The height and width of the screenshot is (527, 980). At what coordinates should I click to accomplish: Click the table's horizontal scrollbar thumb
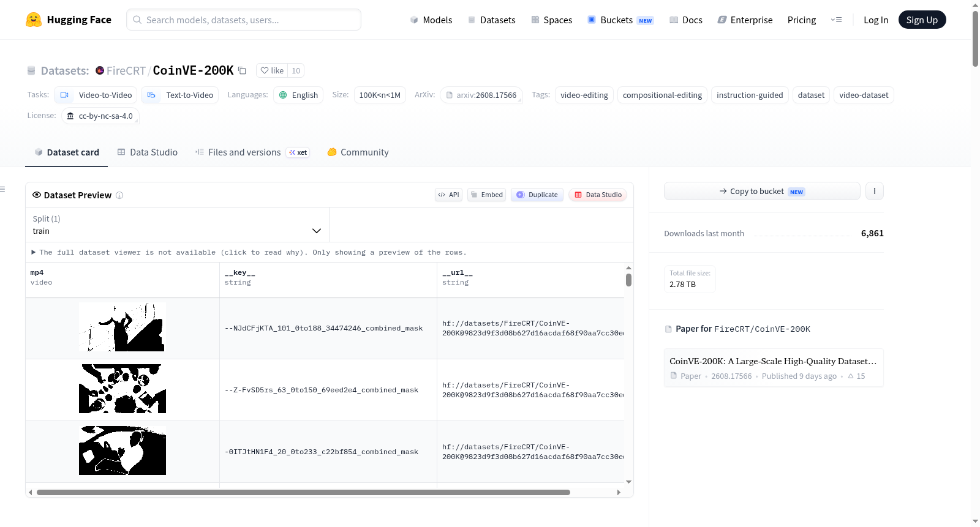(x=303, y=492)
